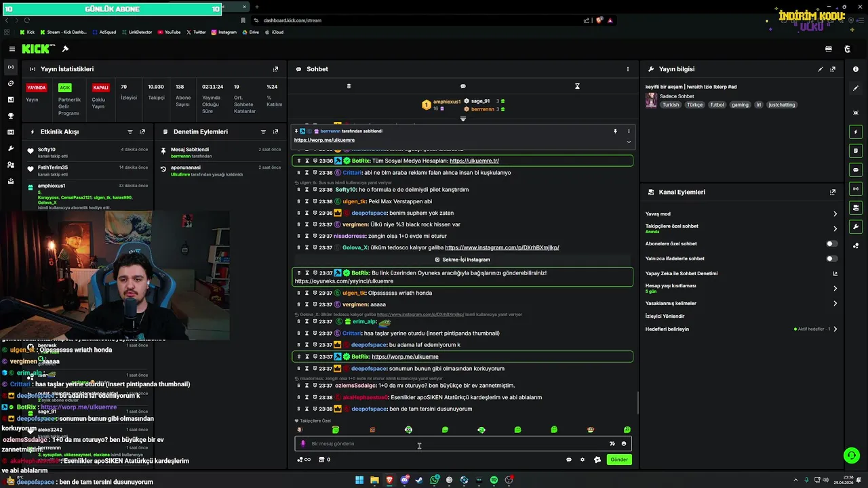Open the hamburger menu beside the Kick logo

pos(12,49)
